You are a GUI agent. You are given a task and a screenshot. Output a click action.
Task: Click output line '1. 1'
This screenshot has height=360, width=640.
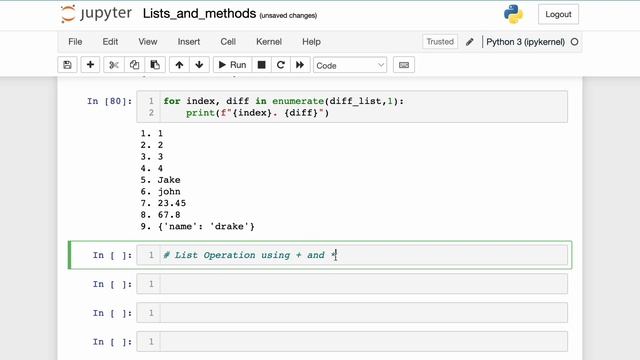pos(152,133)
